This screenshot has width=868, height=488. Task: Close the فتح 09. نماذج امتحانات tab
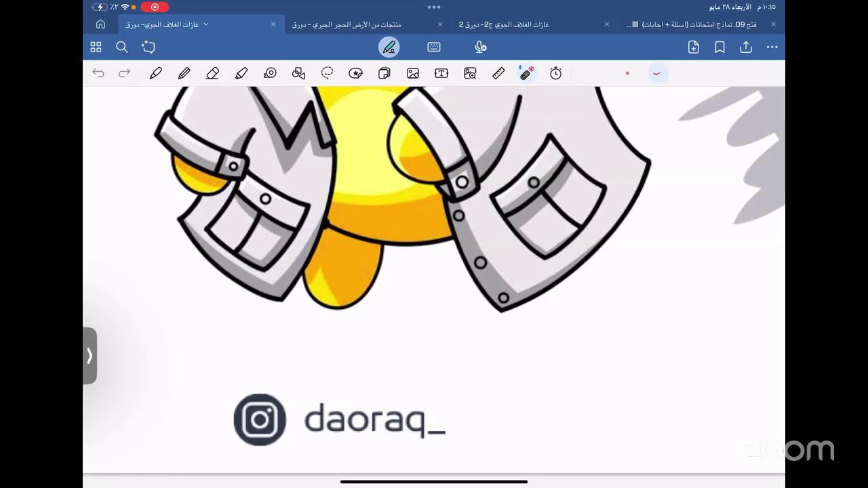(772, 24)
